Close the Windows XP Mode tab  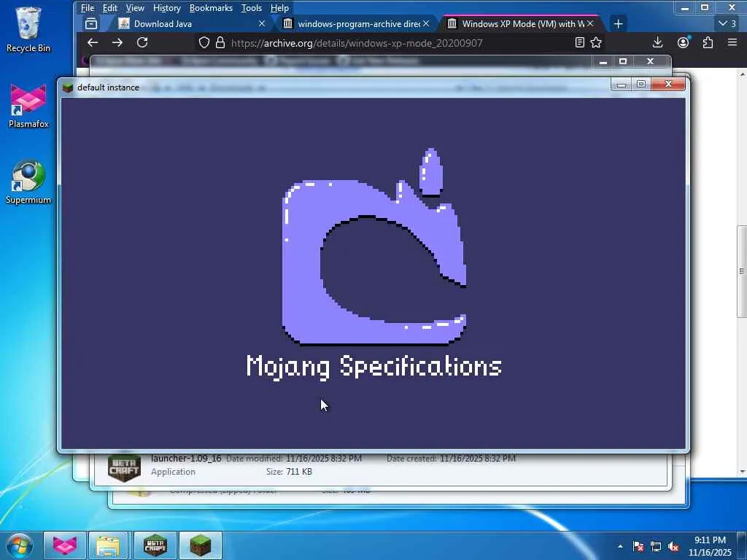(x=590, y=23)
